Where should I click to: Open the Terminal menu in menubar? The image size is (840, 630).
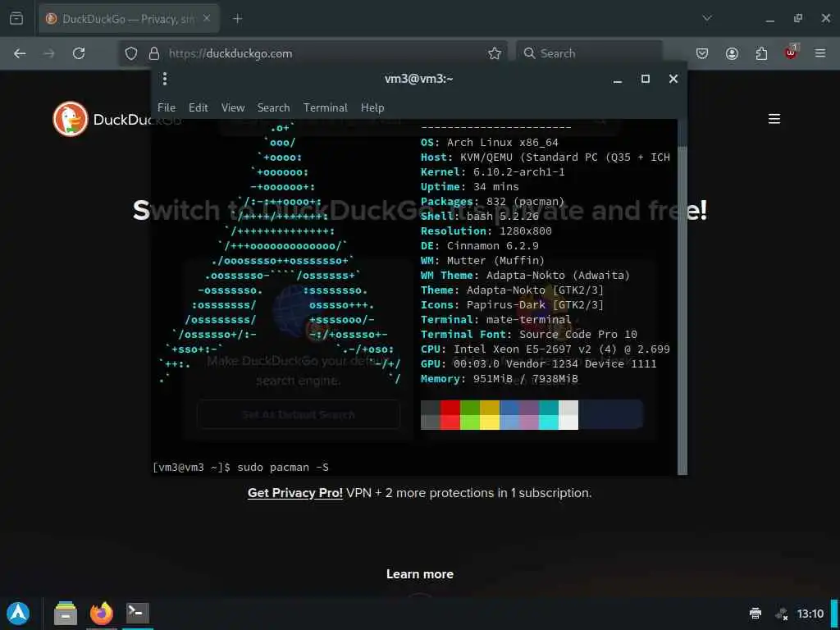[326, 107]
